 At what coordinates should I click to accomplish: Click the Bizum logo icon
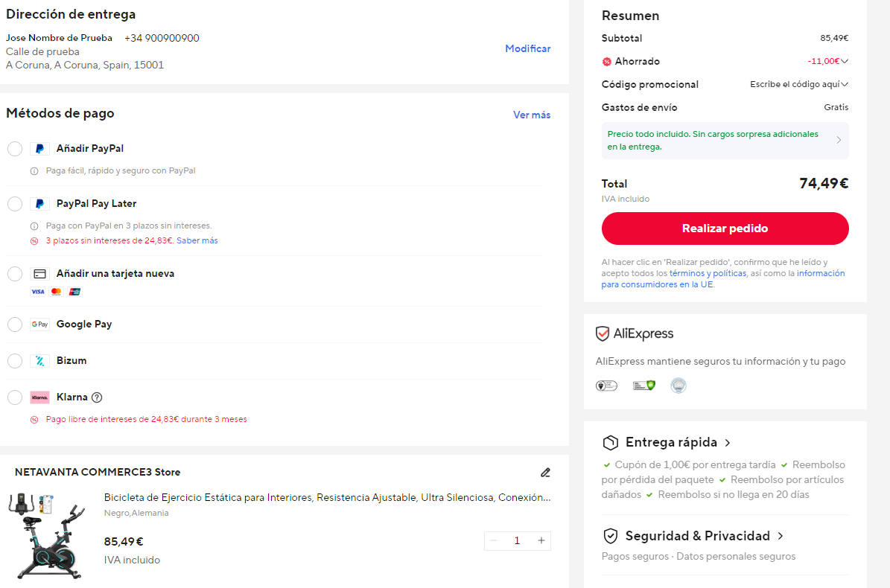point(39,361)
